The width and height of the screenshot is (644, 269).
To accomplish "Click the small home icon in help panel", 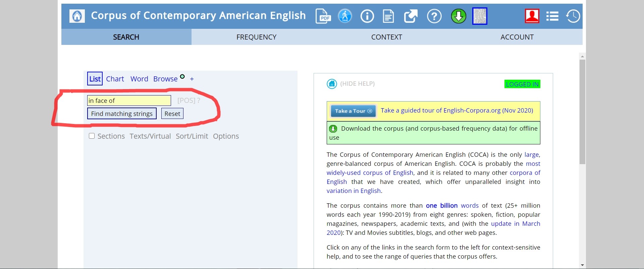I will (x=332, y=84).
